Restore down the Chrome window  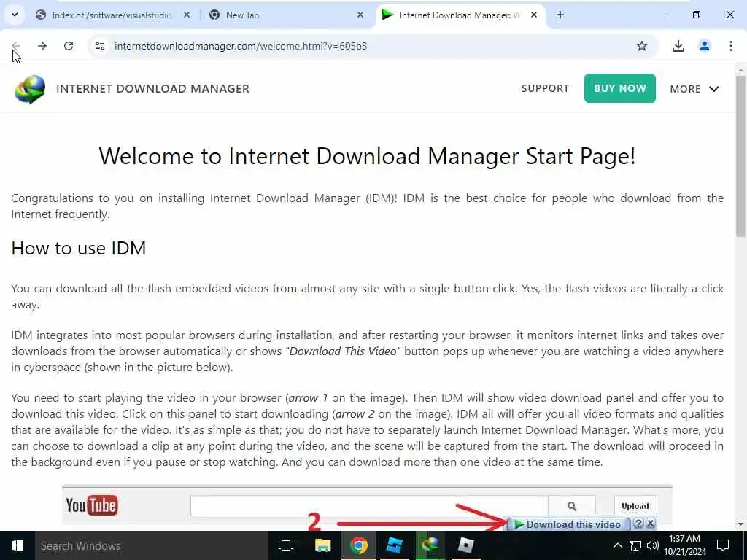click(697, 15)
